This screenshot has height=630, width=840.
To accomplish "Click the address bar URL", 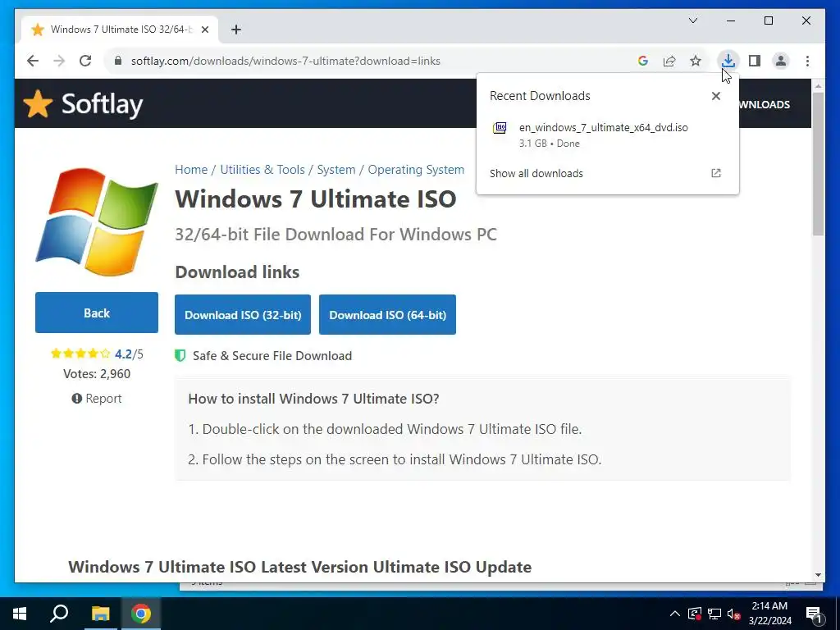I will coord(285,61).
